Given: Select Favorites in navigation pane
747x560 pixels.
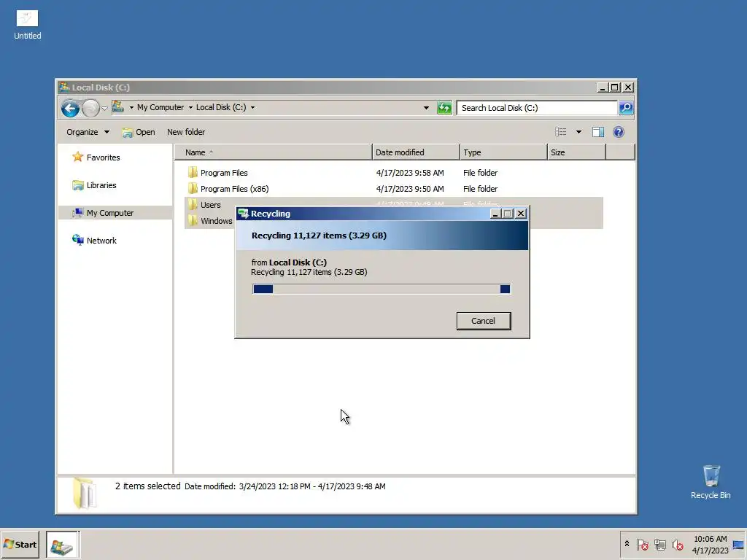Looking at the screenshot, I should [96, 157].
